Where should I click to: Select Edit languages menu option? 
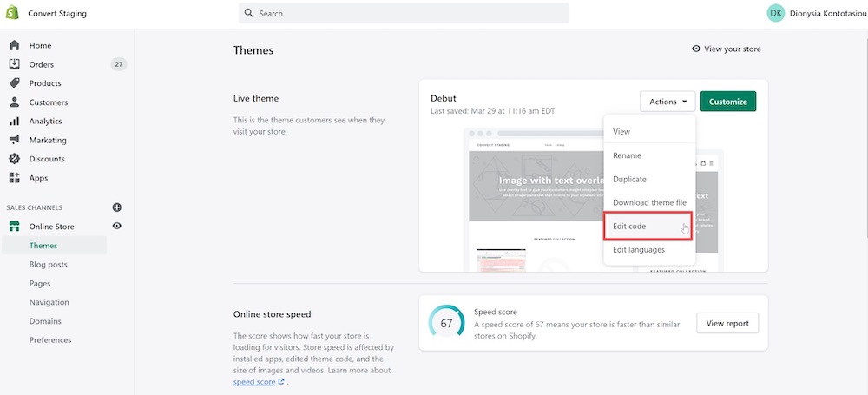(649, 250)
